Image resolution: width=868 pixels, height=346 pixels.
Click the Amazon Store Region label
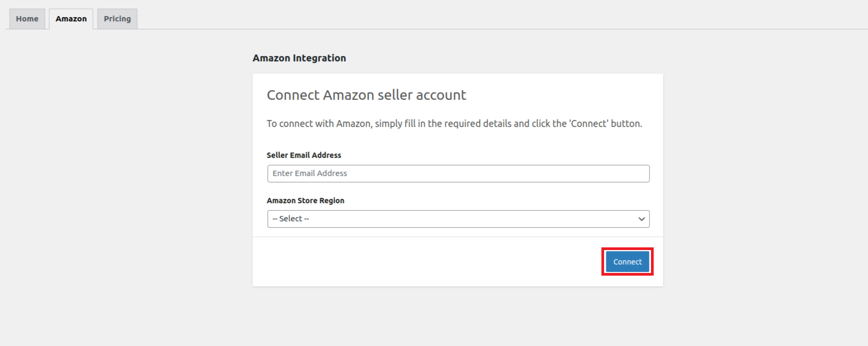306,200
